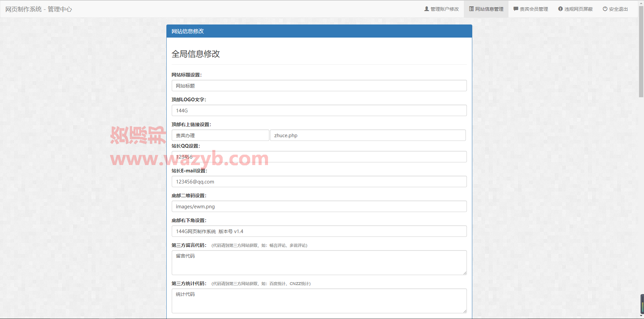The width and height of the screenshot is (644, 319).
Task: Click the 底部二维码设置: label
Action: point(189,196)
